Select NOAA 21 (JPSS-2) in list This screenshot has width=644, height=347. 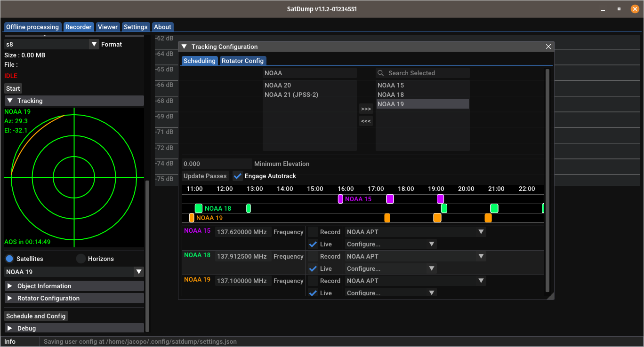(310, 95)
